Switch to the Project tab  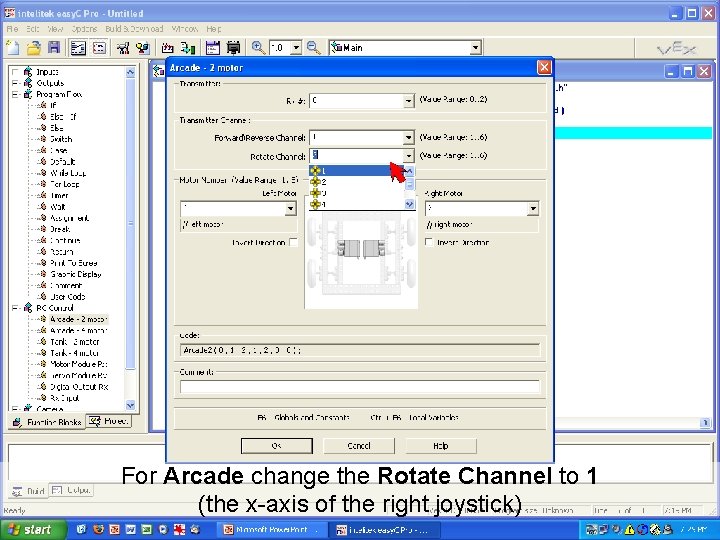coord(109,421)
